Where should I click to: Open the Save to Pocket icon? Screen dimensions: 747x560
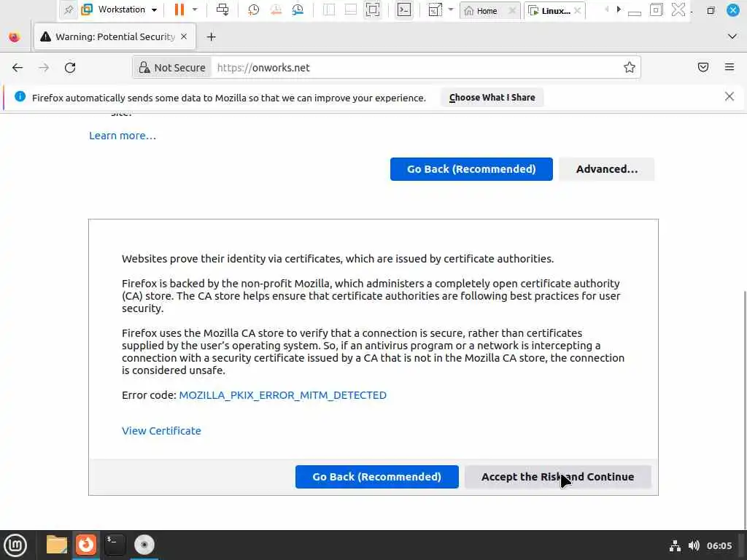pyautogui.click(x=703, y=67)
